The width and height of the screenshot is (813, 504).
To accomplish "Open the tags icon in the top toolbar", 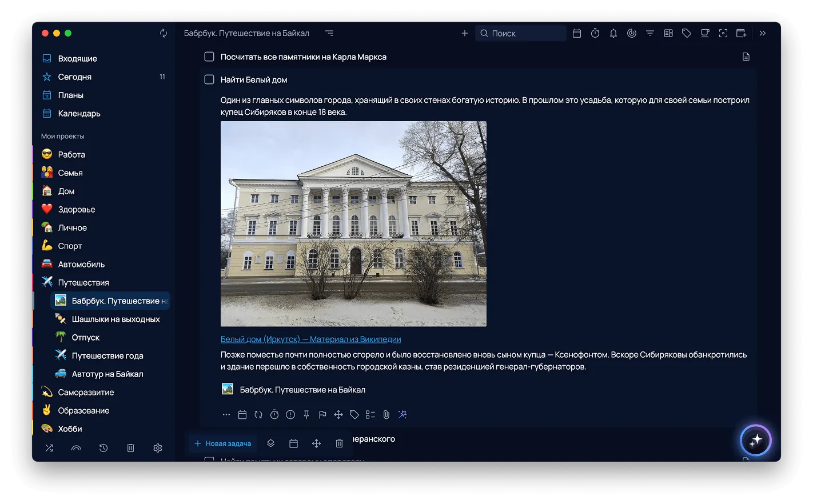I will click(x=687, y=33).
